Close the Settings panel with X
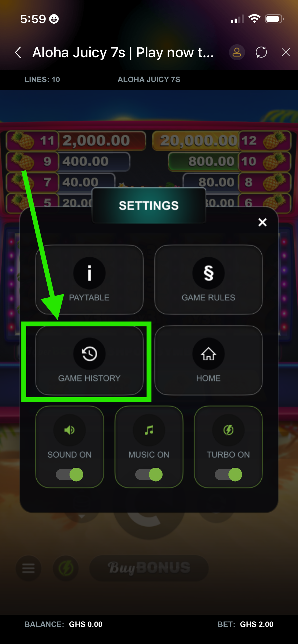Screen dimensions: 298x644 tap(262, 222)
